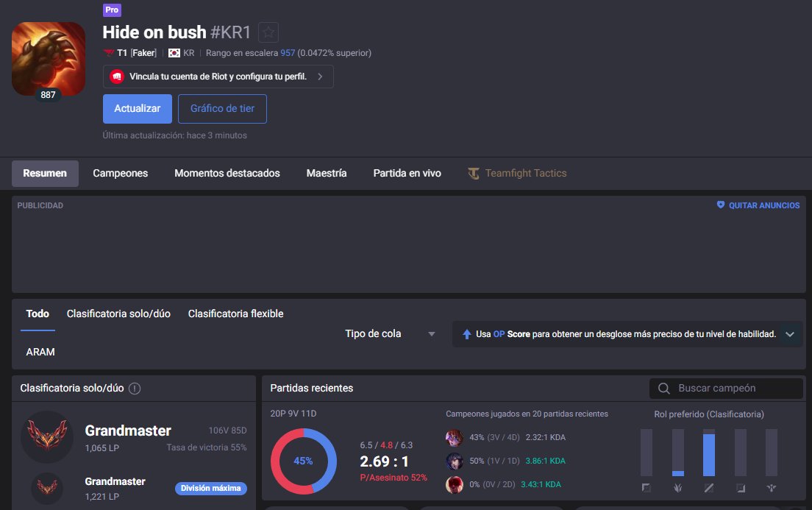
Task: Expand the OP Score banner chevron
Action: [790, 334]
